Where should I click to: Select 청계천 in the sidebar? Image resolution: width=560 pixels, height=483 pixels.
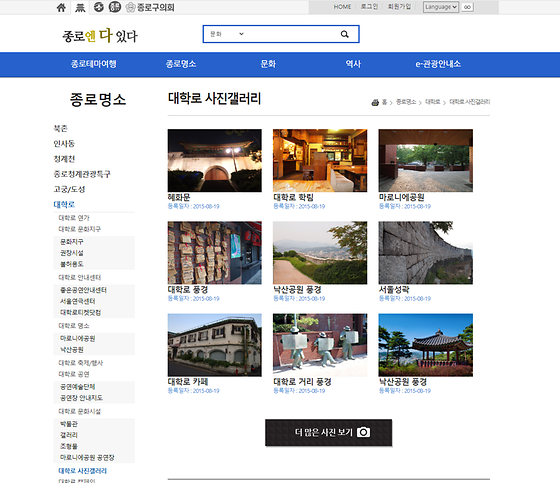(64, 159)
